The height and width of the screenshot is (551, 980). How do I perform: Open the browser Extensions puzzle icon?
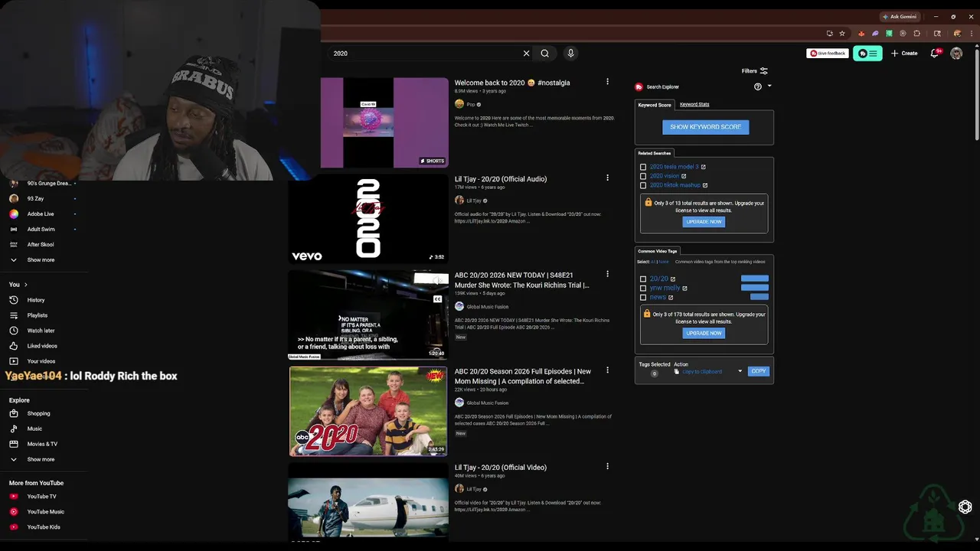pyautogui.click(x=917, y=34)
